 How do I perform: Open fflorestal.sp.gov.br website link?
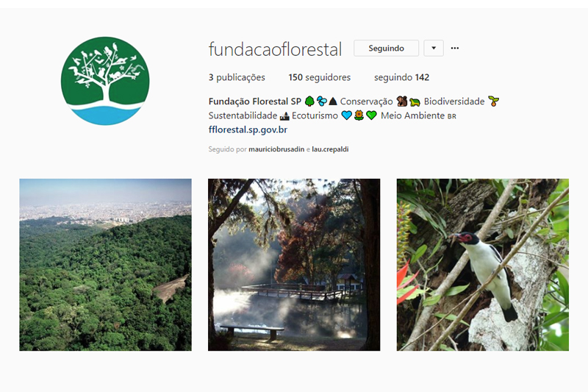pyautogui.click(x=248, y=129)
